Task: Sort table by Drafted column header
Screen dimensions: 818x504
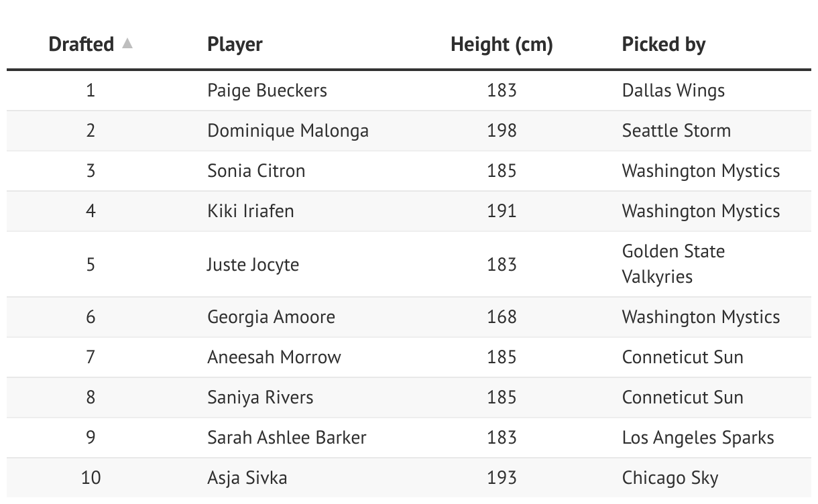Action: [x=81, y=45]
